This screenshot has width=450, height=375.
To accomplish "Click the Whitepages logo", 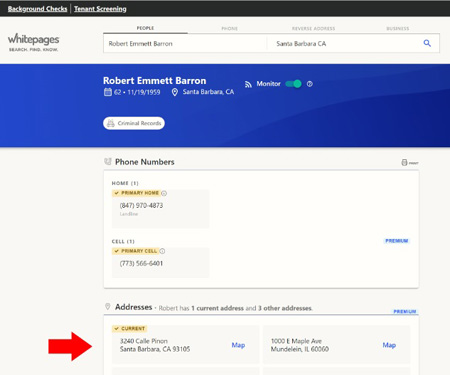I will click(33, 42).
